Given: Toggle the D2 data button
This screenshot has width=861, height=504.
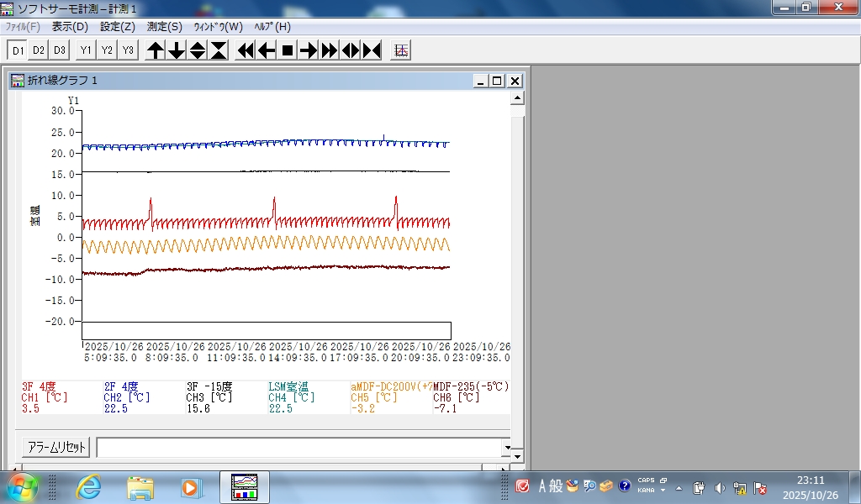Looking at the screenshot, I should pos(39,50).
